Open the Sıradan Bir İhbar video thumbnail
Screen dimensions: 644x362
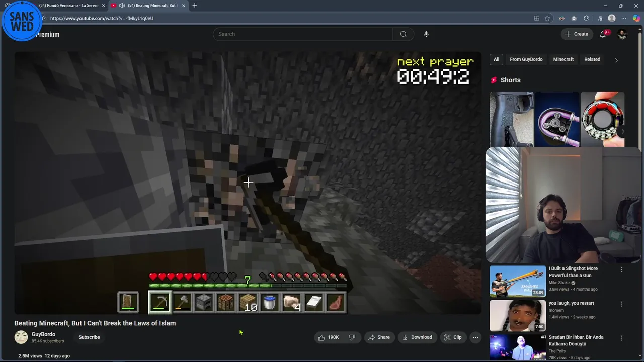tap(518, 347)
